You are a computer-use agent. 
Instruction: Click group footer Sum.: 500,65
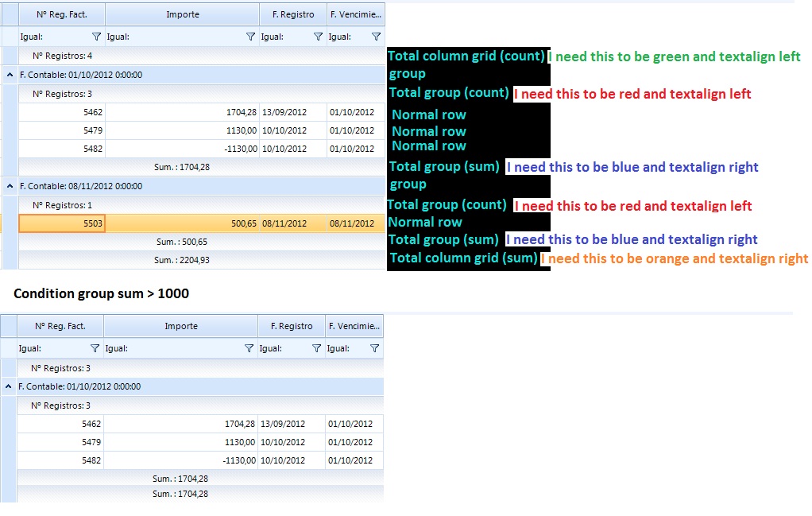[182, 242]
